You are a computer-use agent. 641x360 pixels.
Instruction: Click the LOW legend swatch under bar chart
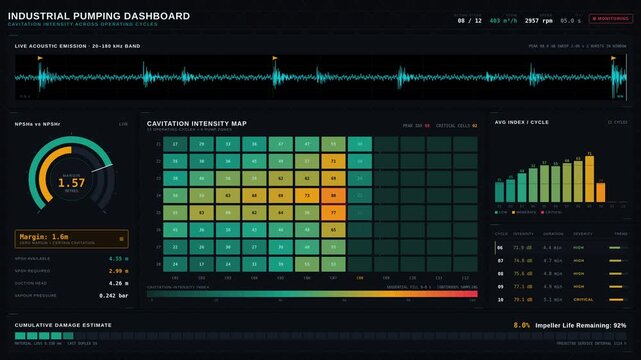(x=496, y=212)
